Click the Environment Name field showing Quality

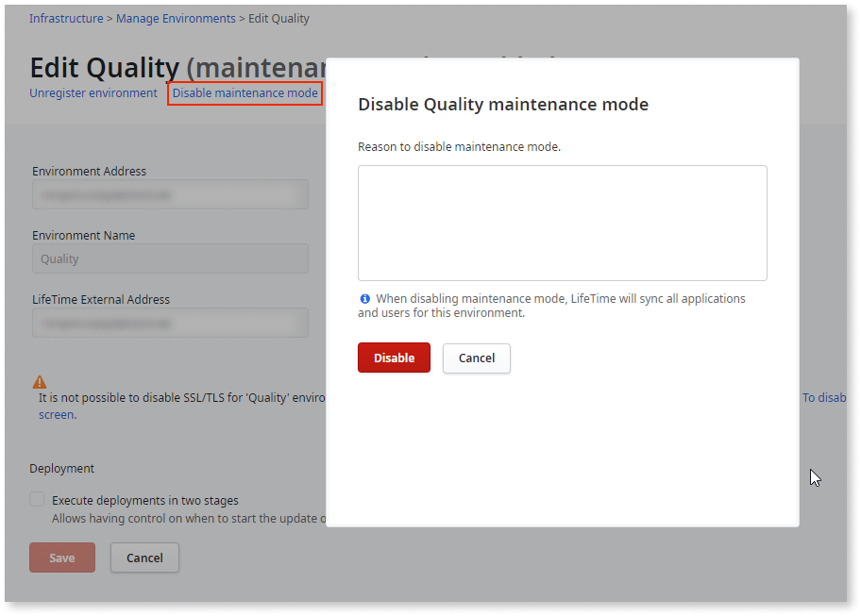(x=170, y=258)
